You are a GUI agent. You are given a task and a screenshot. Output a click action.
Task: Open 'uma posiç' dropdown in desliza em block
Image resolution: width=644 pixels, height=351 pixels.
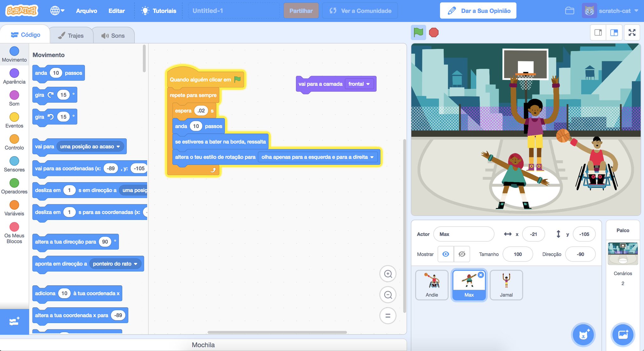coord(134,190)
